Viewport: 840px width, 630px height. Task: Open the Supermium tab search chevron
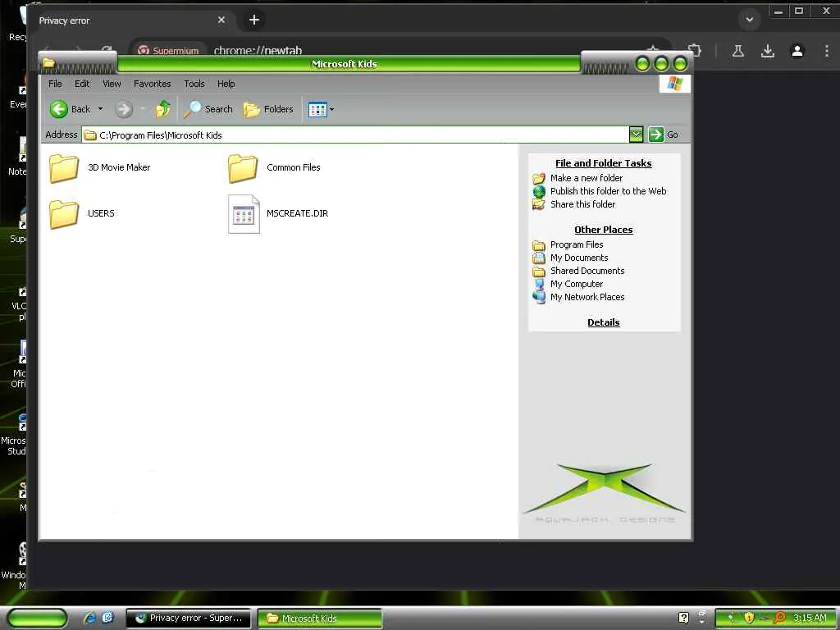point(750,20)
